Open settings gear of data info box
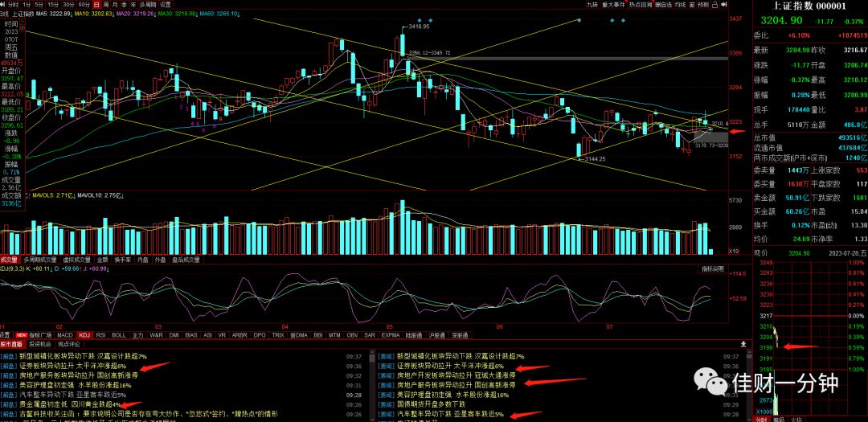The width and height of the screenshot is (868, 422). tap(23, 28)
